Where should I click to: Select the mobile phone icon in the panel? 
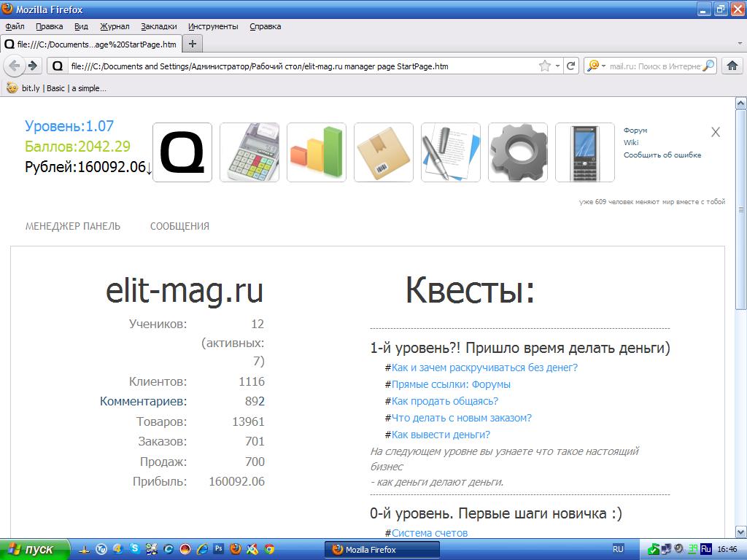pos(584,152)
